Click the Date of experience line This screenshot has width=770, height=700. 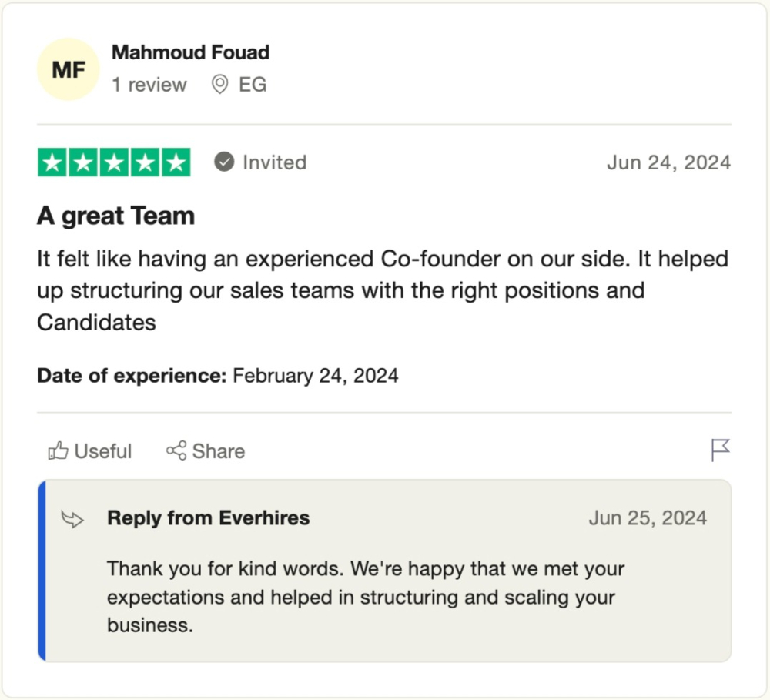click(x=218, y=376)
